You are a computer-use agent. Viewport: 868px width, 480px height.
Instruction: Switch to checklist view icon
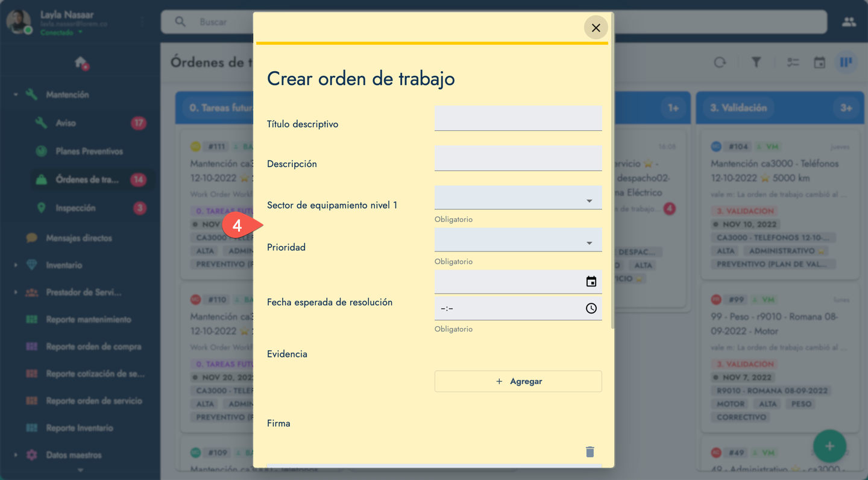tap(793, 62)
